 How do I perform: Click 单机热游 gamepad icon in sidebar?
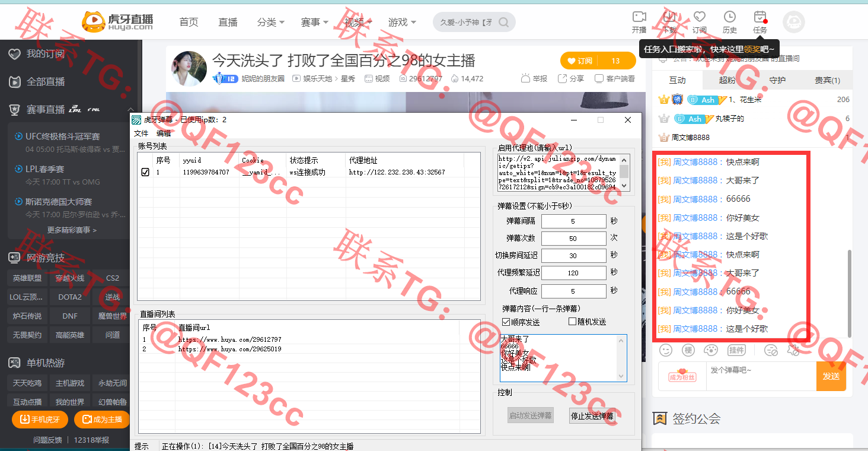[14, 363]
